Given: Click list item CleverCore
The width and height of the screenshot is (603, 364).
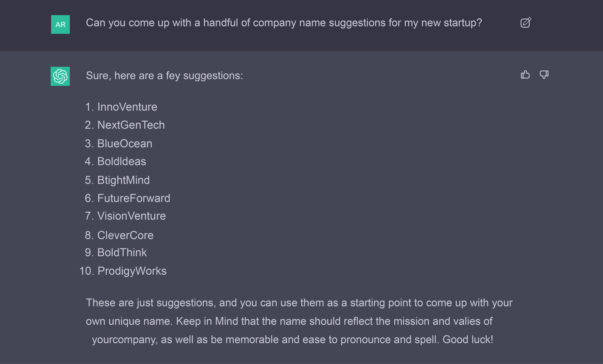Looking at the screenshot, I should 125,235.
